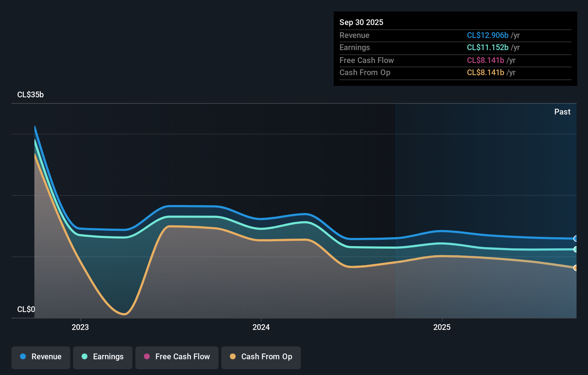
Task: Click the 2023 peak of the Revenue curve
Action: (x=34, y=126)
